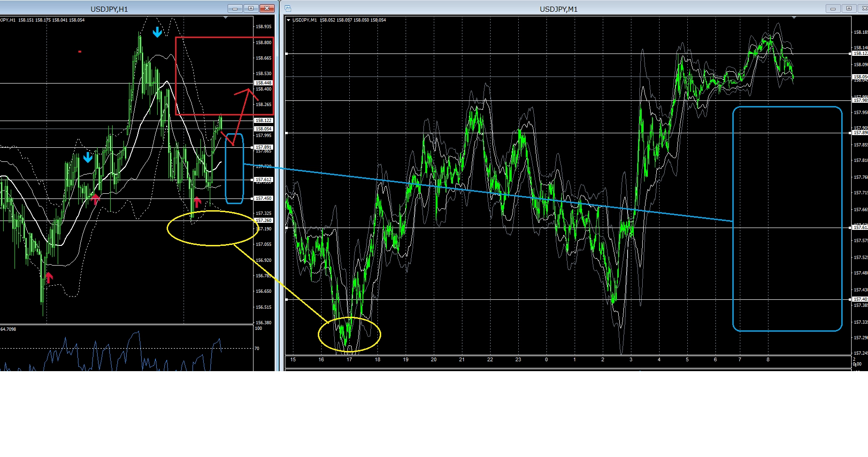Click hour 21 on the M1 time axis
Screen dimensions: 868x457
(462, 360)
